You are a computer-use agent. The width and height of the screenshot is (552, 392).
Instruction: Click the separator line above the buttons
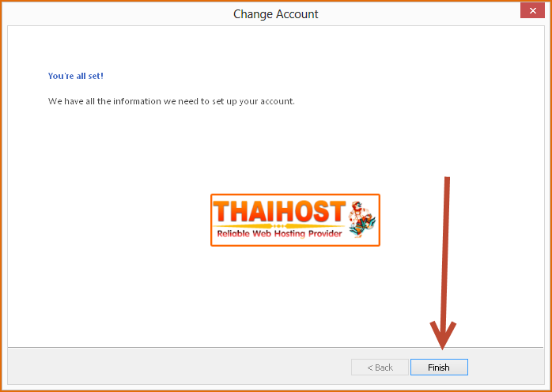click(276, 347)
